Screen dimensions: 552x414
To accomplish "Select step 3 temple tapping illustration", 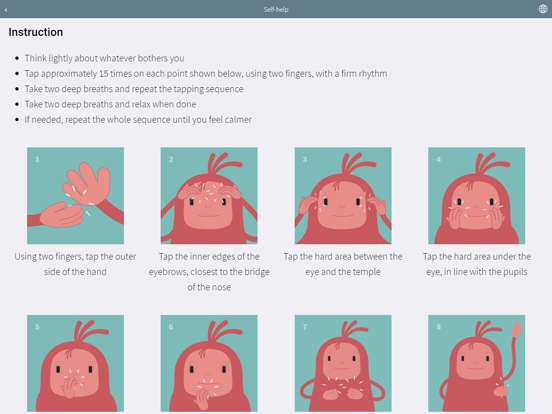I will click(343, 196).
